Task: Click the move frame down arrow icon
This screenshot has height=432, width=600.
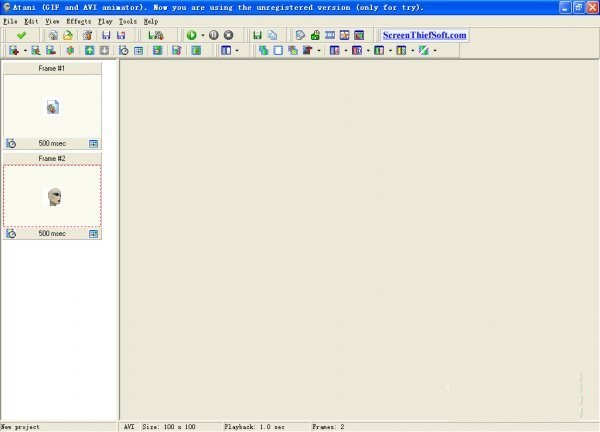Action: click(103, 50)
